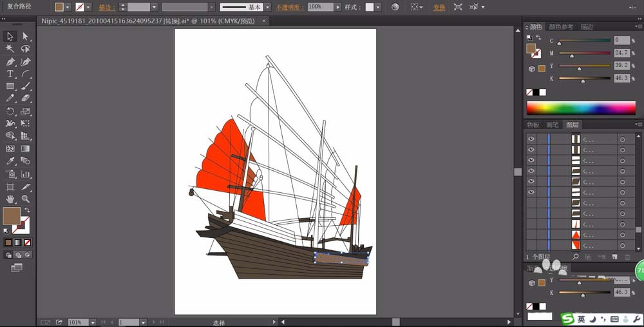This screenshot has height=327, width=644.
Task: Enable the Draw Inside mode
Action: tap(28, 255)
